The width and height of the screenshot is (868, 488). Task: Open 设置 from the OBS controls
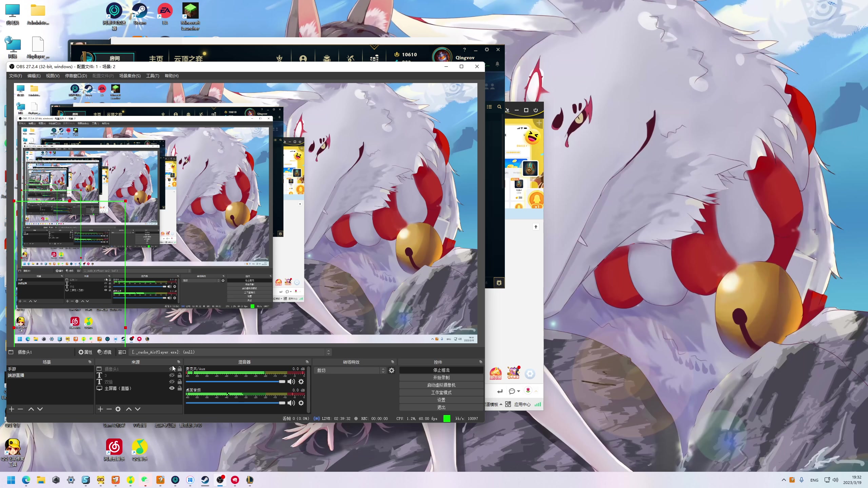(441, 400)
